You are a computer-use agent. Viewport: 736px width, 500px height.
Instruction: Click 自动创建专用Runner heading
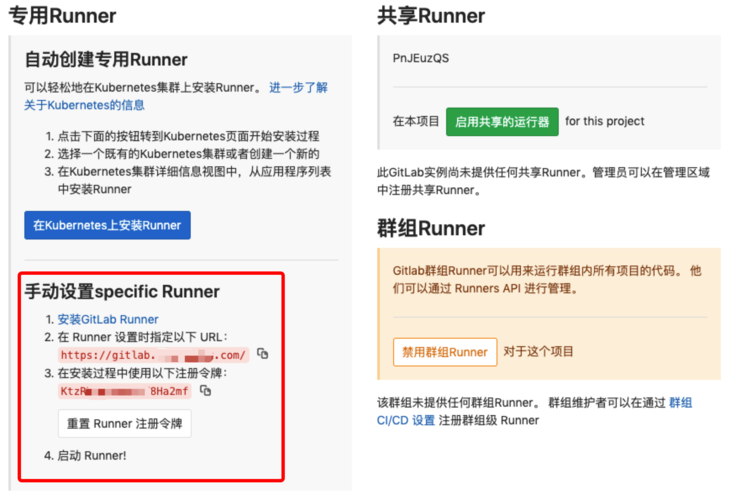(106, 60)
